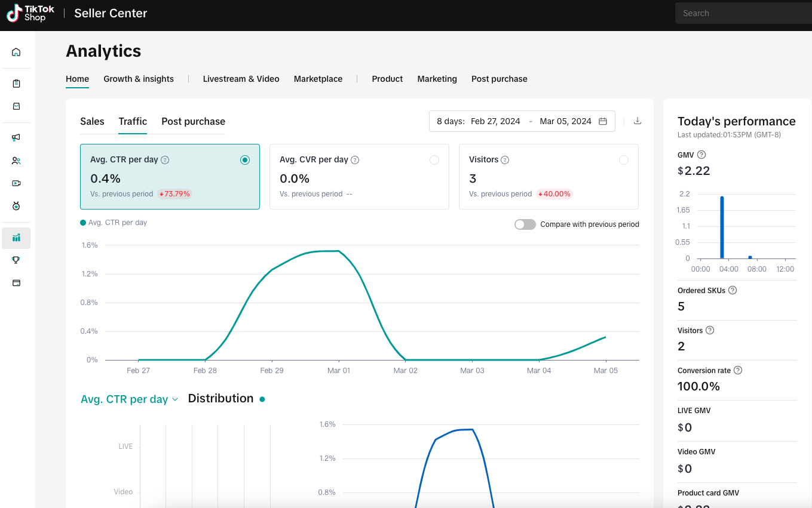Viewport: 812px width, 508px height.
Task: Click the trophy icon in the sidebar
Action: click(16, 260)
